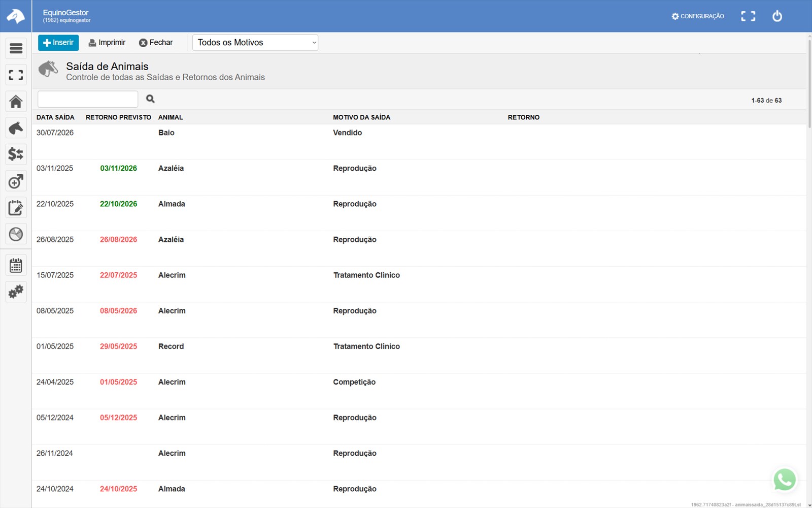Viewport: 812px width, 508px height.
Task: Open the Todos os Motivos dropdown
Action: (x=255, y=43)
